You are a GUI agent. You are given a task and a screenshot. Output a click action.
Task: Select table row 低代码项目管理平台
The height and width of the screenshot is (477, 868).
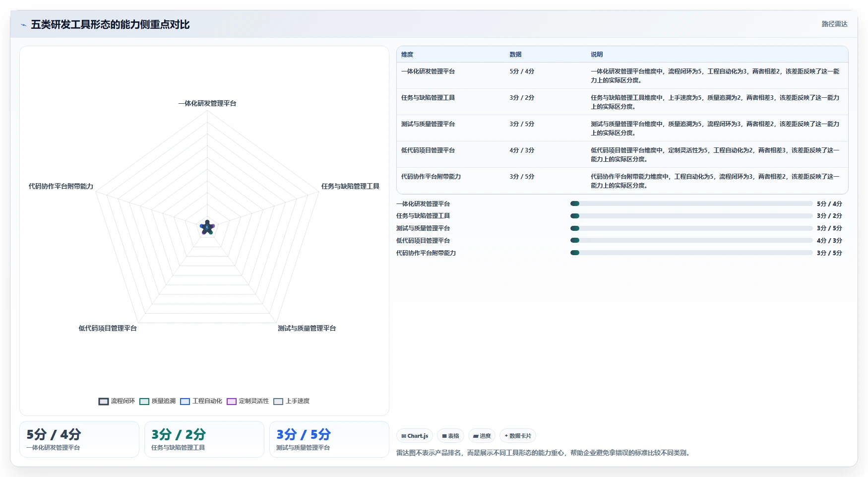point(622,154)
